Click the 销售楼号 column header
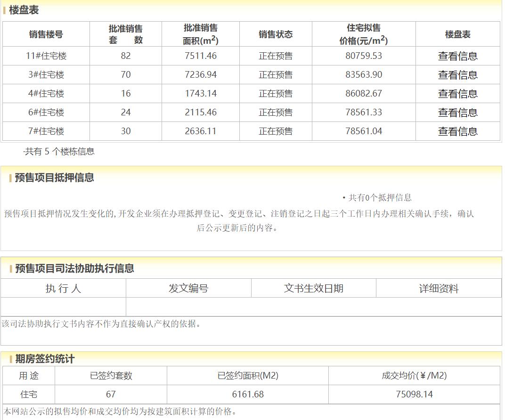The width and height of the screenshot is (505, 420). (x=46, y=34)
